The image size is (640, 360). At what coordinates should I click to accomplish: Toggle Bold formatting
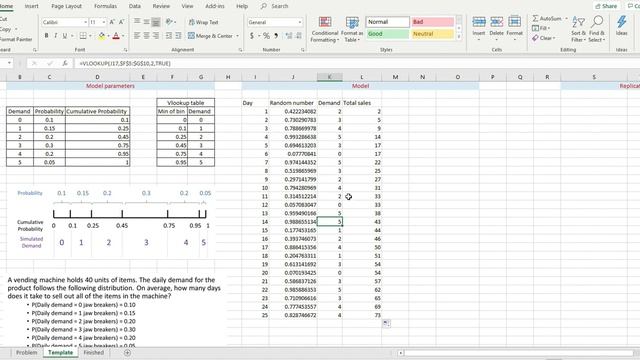47,36
